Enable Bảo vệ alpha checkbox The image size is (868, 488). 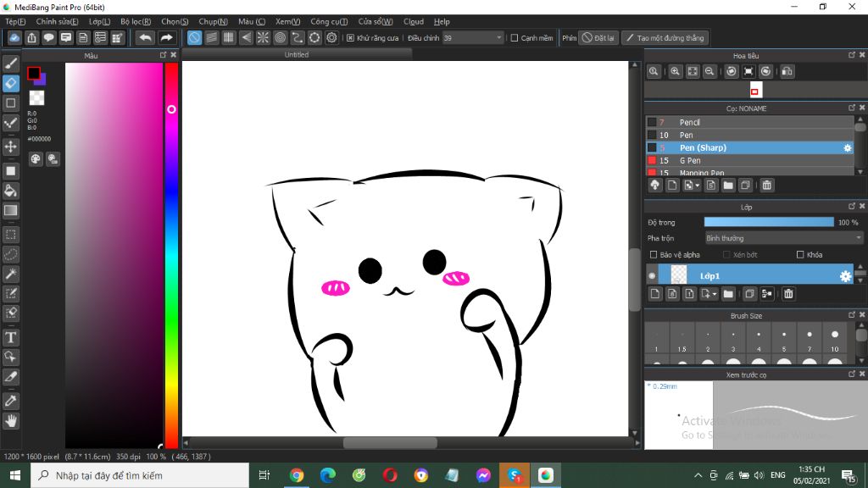tap(654, 254)
